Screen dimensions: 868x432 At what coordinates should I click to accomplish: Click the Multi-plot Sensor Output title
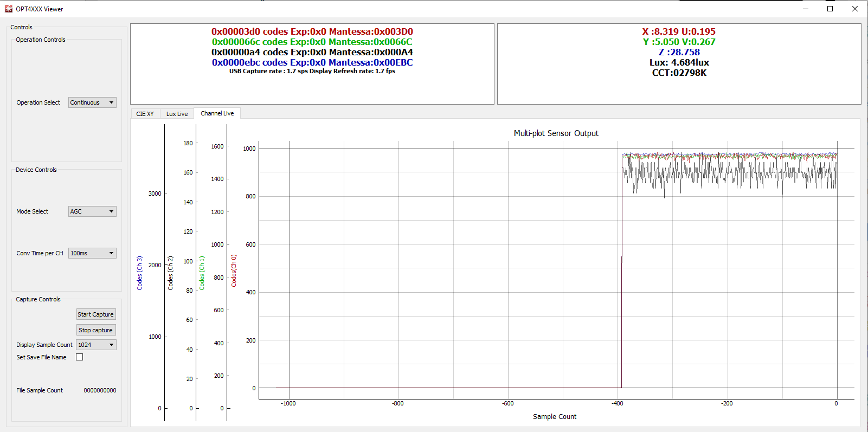[556, 133]
